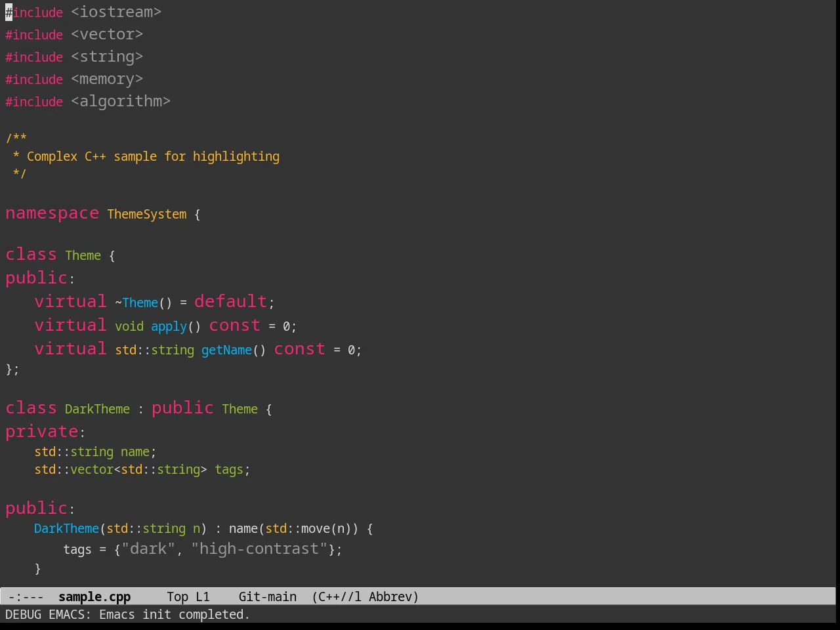Click the 'name' member variable declaration

[135, 451]
